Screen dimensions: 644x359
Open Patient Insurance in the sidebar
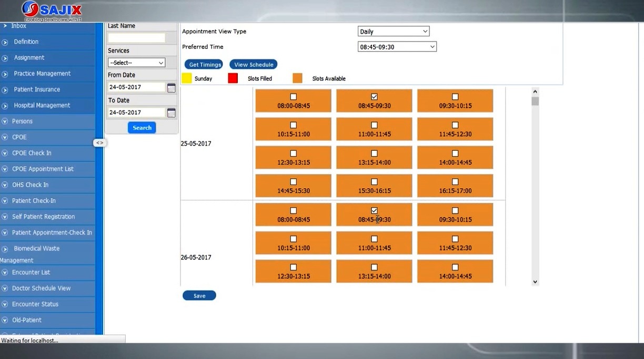(37, 90)
